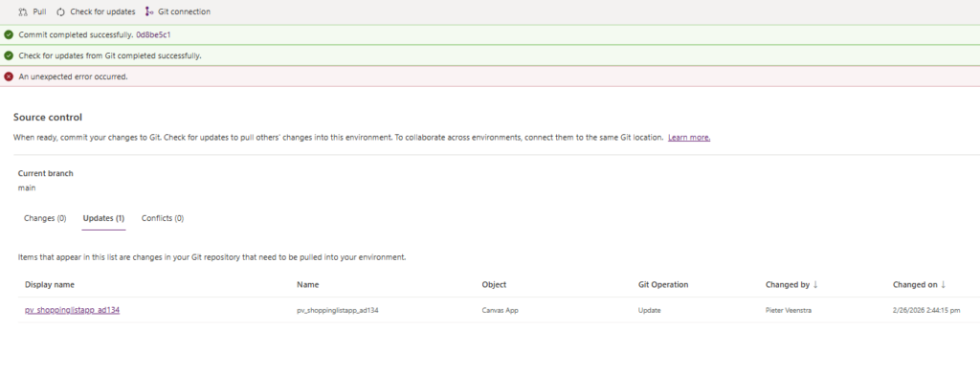Click the Changed by column header text

pos(788,285)
